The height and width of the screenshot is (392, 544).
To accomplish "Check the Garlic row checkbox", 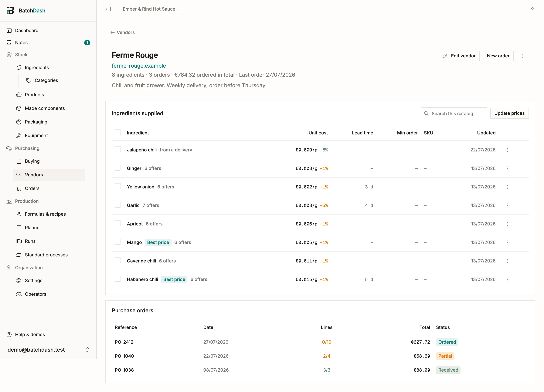I will [x=118, y=205].
